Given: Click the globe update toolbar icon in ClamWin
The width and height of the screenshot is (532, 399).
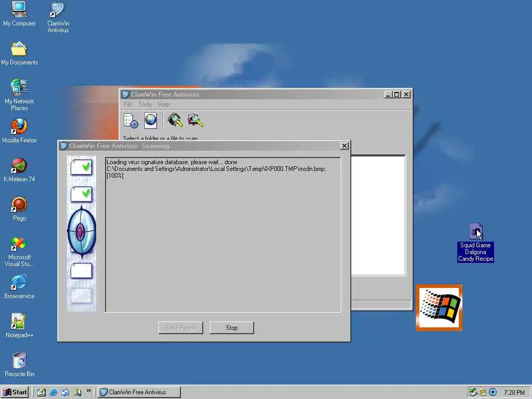Looking at the screenshot, I should click(x=151, y=121).
